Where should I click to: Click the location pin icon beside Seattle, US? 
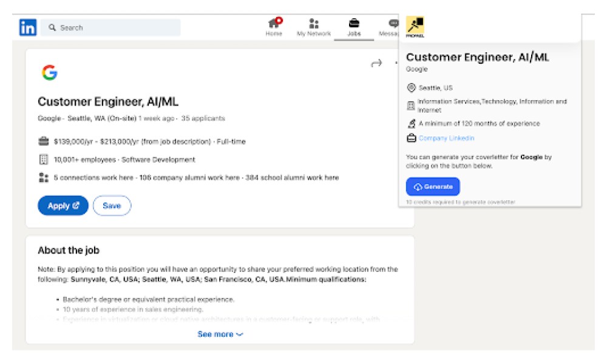tap(411, 88)
